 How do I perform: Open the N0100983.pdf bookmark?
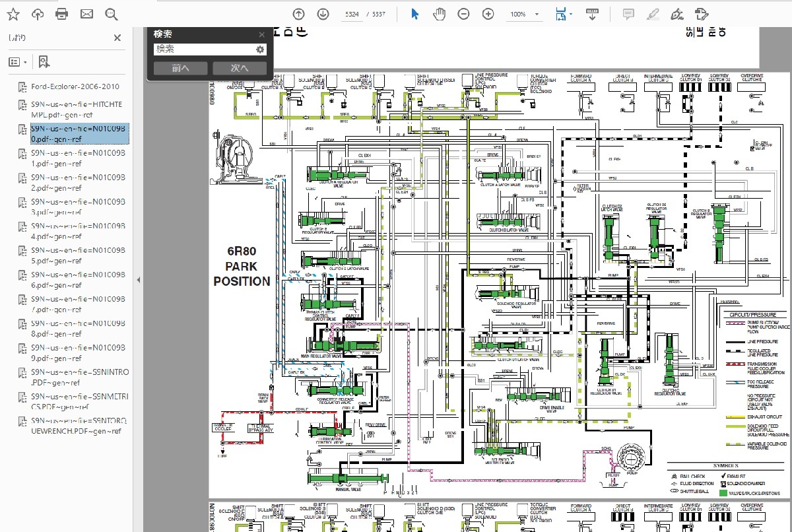coord(79,207)
